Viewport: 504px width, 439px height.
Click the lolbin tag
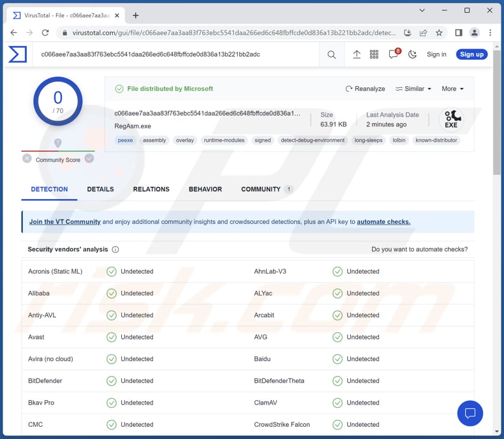click(x=399, y=140)
